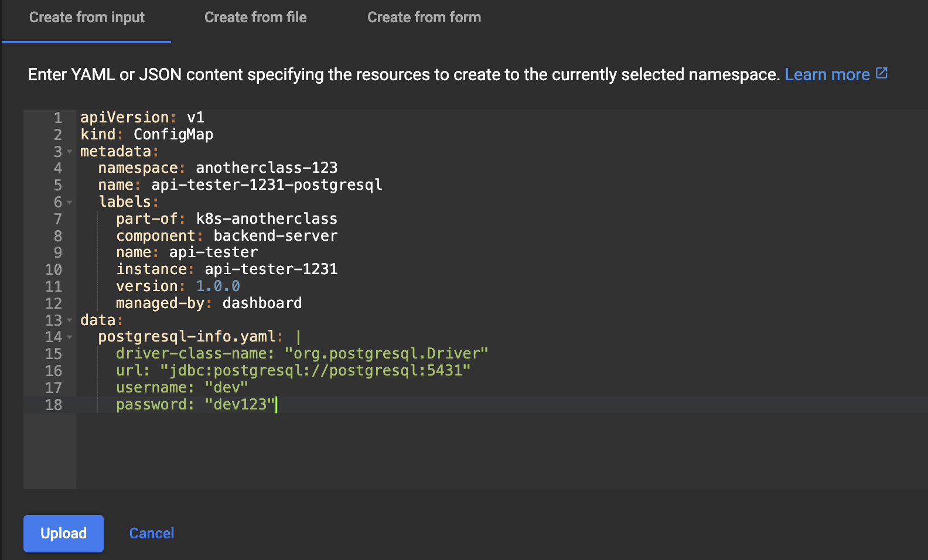928x560 pixels.
Task: Click the empty editor area below the code
Action: click(x=469, y=451)
